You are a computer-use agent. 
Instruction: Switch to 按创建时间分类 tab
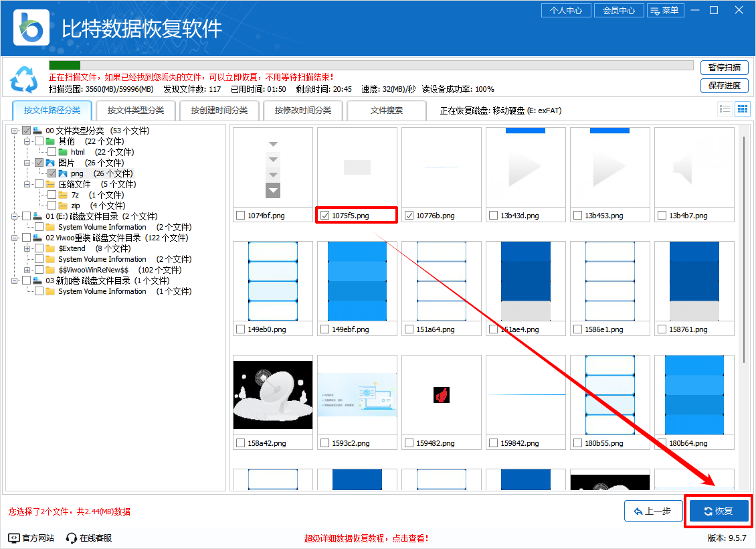point(219,110)
